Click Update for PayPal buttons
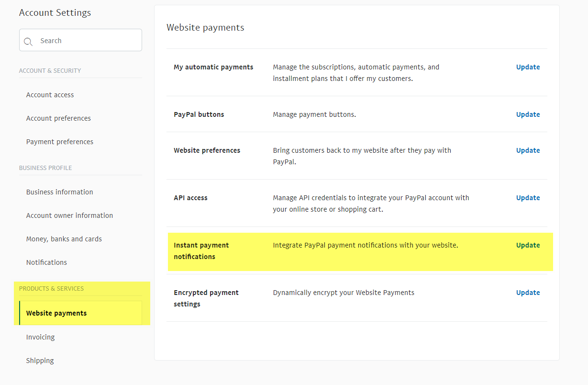588x385 pixels. point(528,114)
